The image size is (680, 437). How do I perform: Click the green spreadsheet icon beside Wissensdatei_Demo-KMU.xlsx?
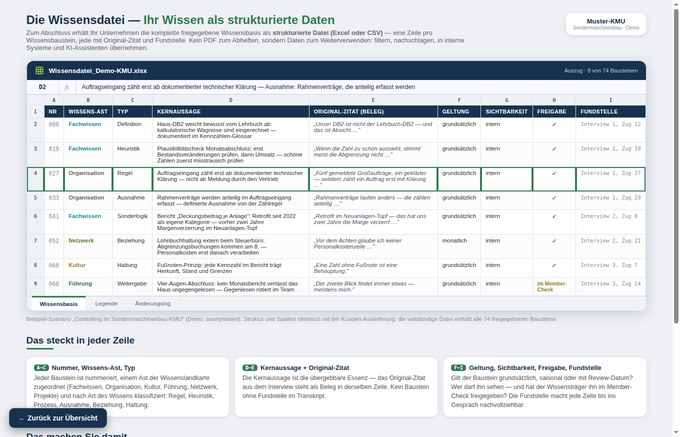pyautogui.click(x=39, y=71)
